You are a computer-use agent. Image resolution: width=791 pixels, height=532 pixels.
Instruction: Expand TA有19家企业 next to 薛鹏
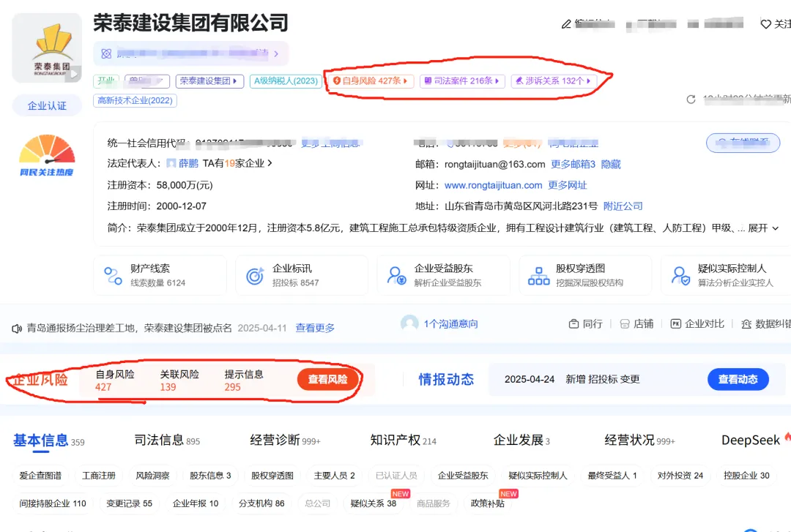[237, 163]
